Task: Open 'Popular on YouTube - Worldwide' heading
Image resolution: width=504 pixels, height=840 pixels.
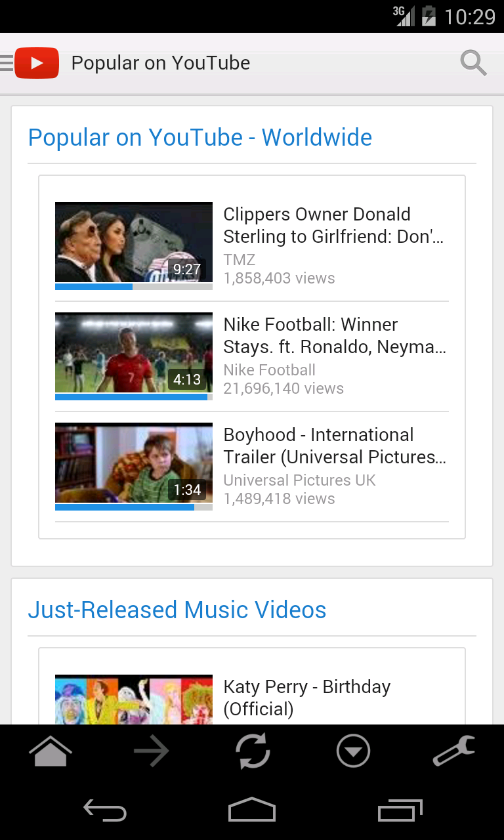Action: tap(200, 138)
